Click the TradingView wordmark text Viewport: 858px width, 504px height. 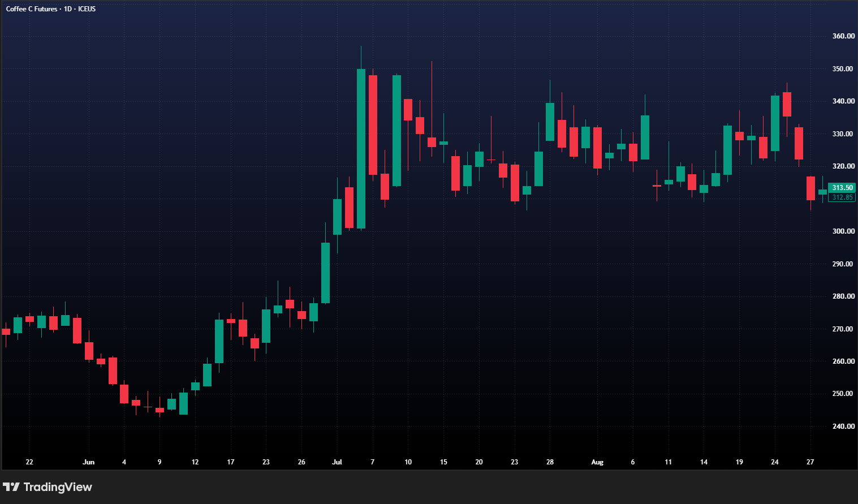[x=58, y=487]
